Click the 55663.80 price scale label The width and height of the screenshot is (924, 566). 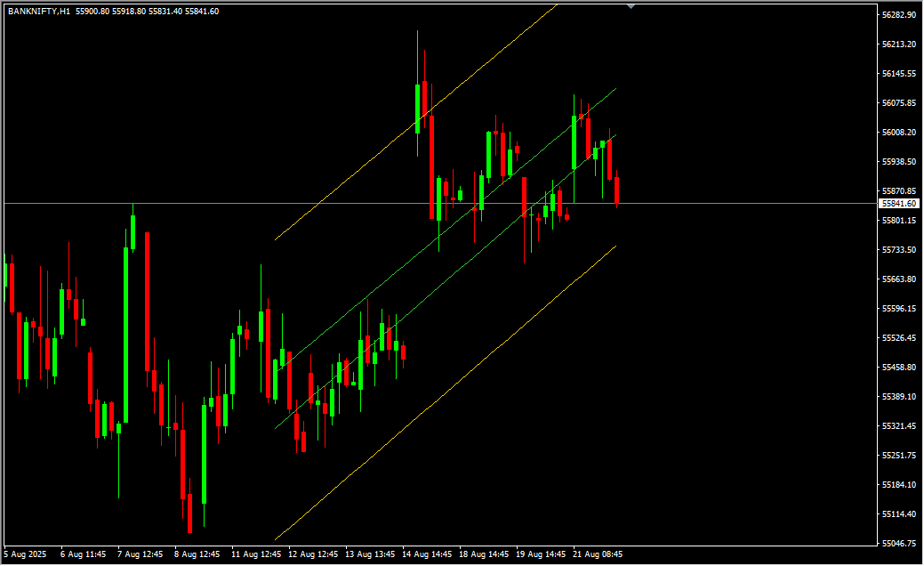pos(899,279)
